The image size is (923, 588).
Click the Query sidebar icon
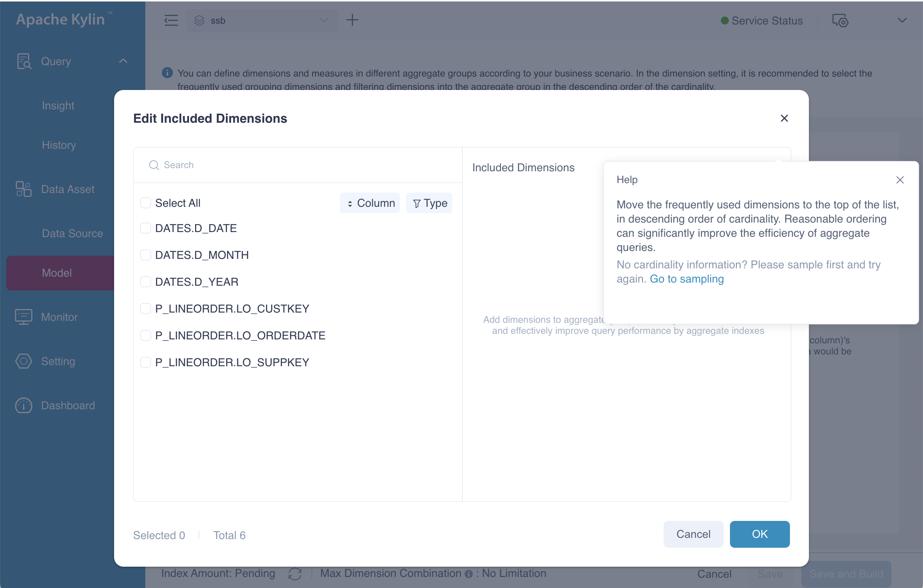click(24, 62)
